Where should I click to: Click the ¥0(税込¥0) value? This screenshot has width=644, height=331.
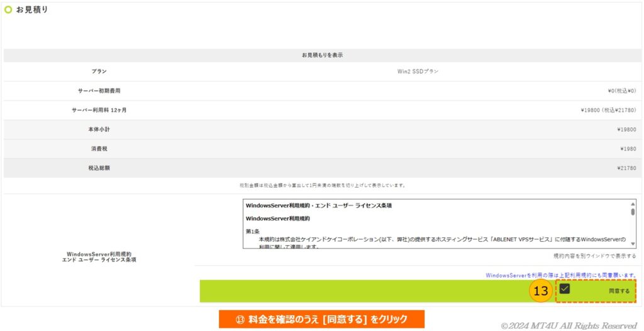click(622, 91)
